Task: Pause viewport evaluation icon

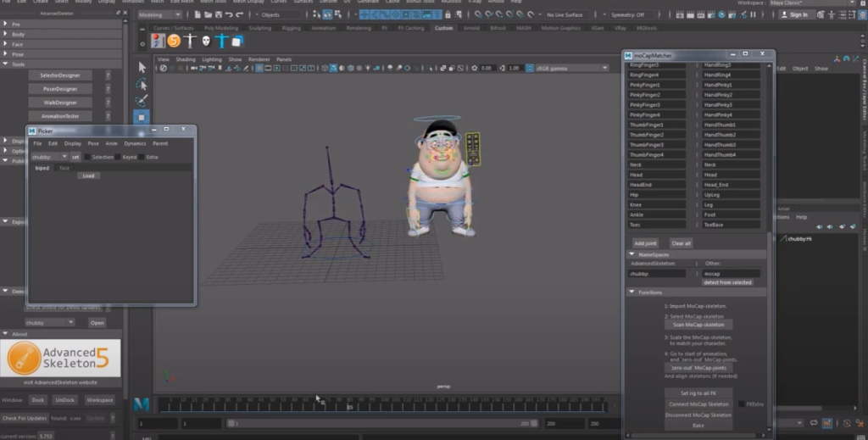Action: pyautogui.click(x=753, y=15)
